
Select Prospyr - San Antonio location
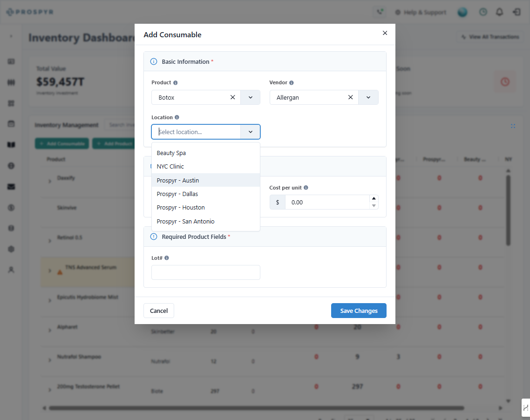pos(206,221)
